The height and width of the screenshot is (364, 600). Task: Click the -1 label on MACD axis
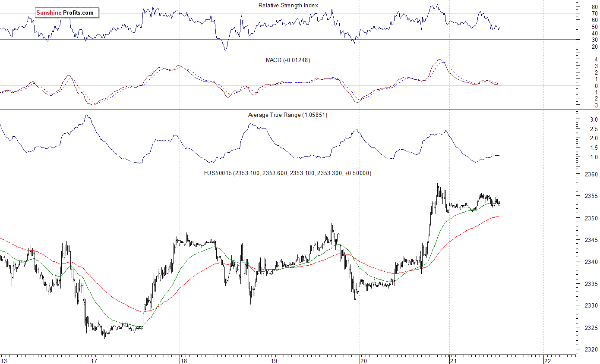tap(595, 92)
